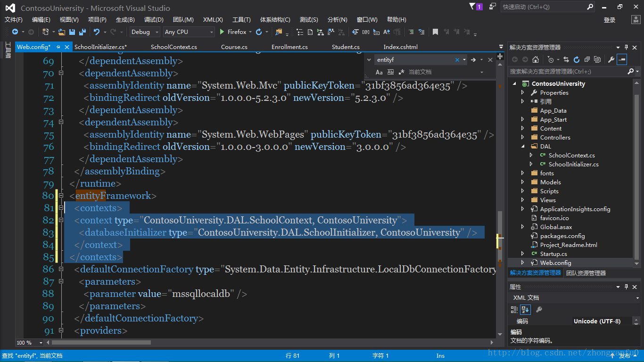The width and height of the screenshot is (644, 362).
Task: Select Startup.cs in Solution Explorer
Action: pos(553,254)
